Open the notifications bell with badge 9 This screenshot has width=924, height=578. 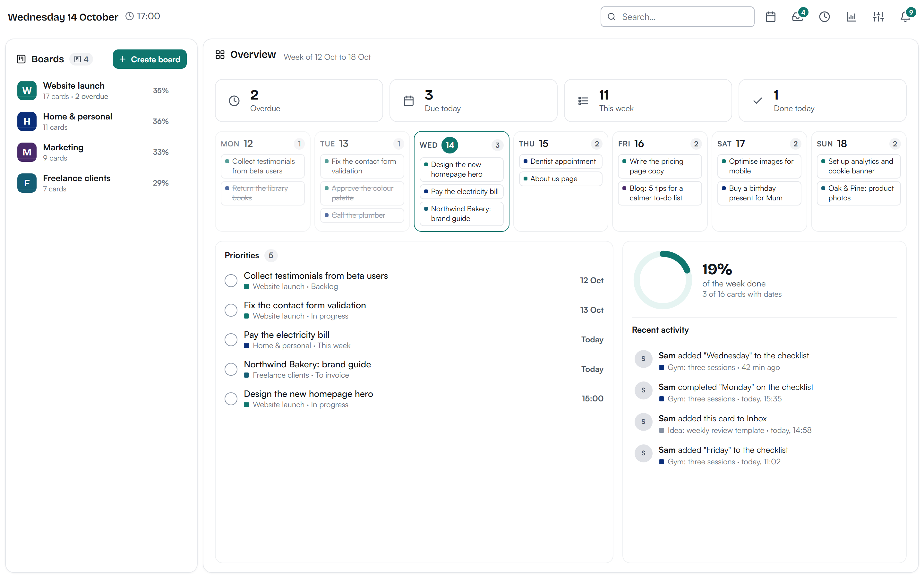tap(905, 17)
